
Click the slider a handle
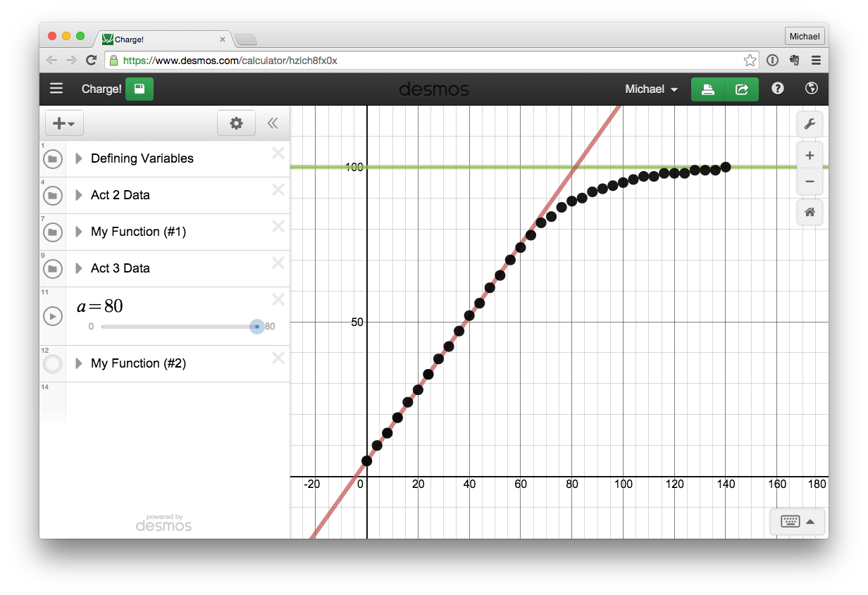[257, 327]
